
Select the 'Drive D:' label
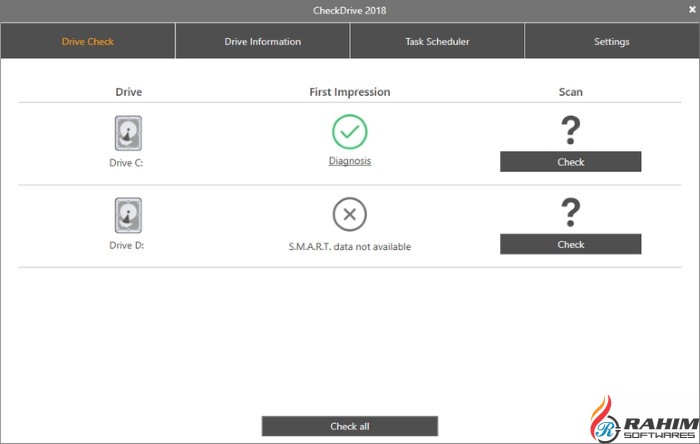click(x=126, y=245)
